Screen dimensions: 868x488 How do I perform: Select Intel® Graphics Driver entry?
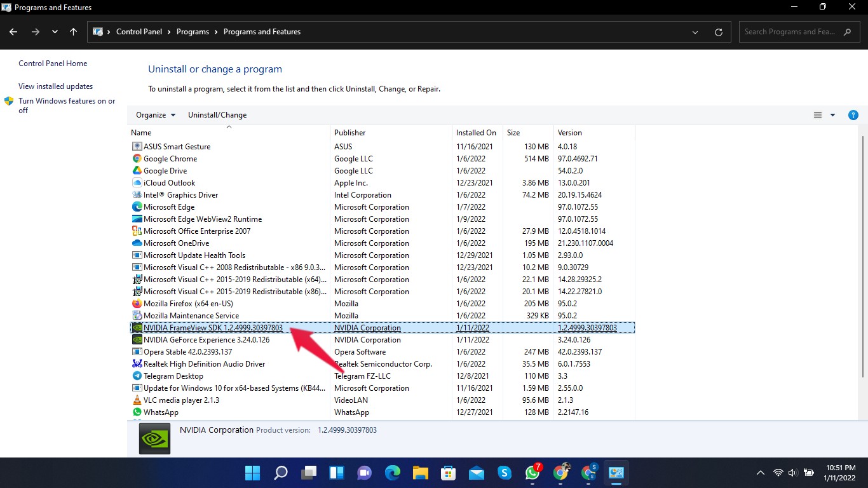point(382,195)
